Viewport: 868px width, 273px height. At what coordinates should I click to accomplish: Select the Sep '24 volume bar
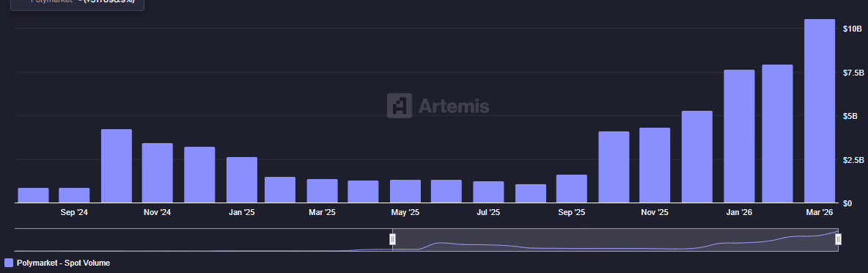(74, 195)
